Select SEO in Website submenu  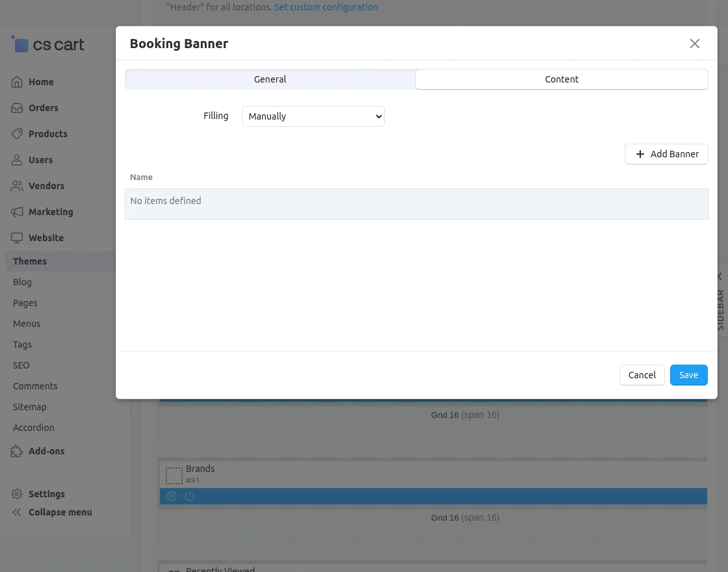[x=21, y=365]
